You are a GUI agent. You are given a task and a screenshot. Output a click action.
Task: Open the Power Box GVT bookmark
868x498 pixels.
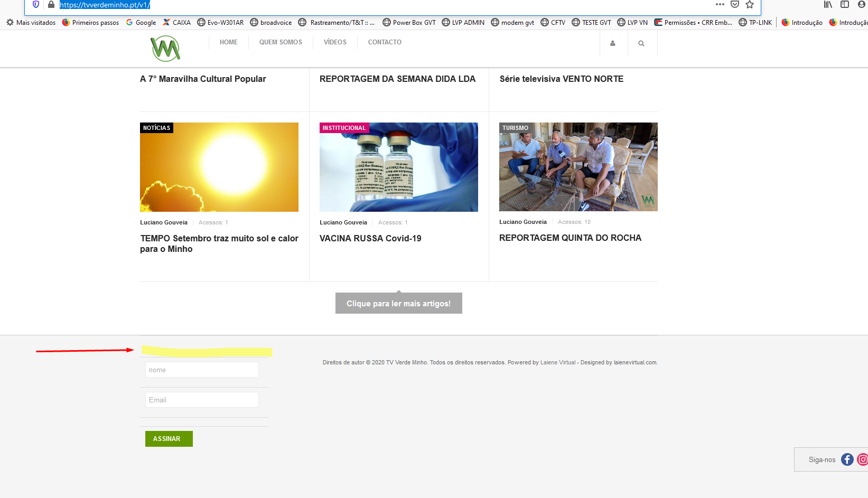409,23
